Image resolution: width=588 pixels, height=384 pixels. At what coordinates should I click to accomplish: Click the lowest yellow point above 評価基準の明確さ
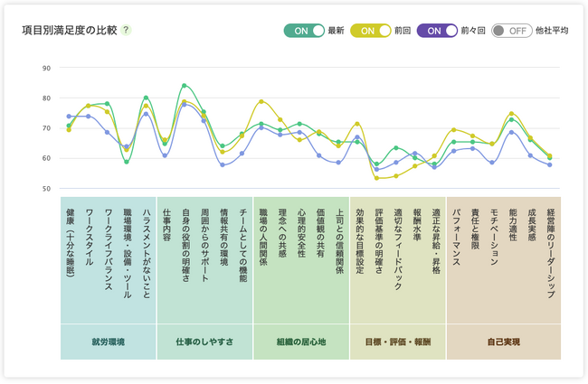click(377, 178)
